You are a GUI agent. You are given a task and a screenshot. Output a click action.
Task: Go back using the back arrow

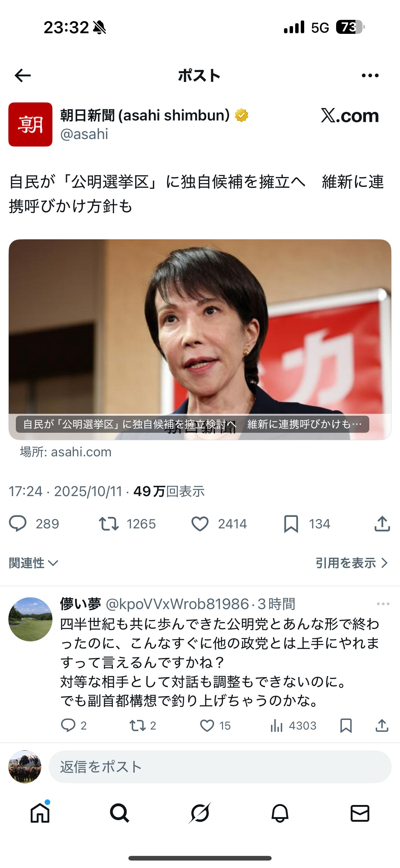point(23,75)
